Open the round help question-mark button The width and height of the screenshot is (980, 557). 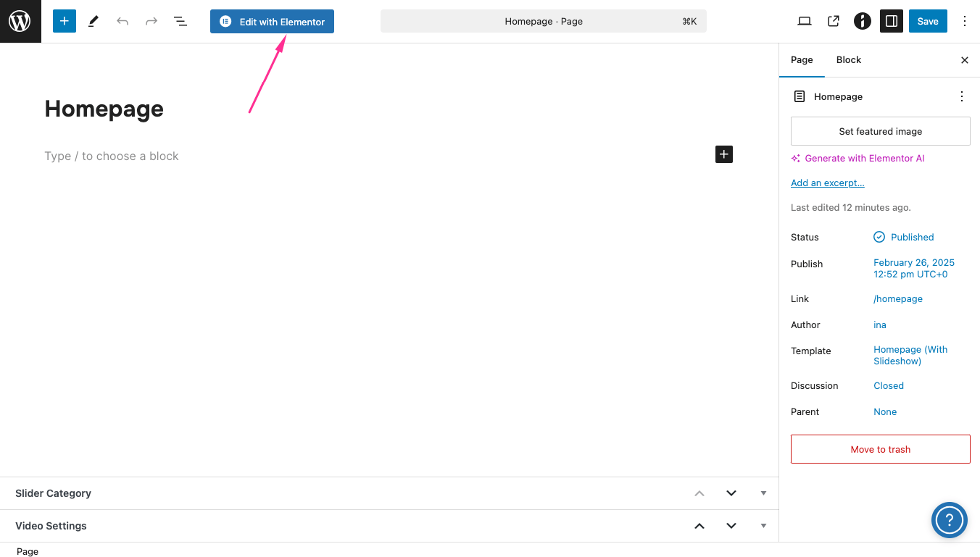[x=949, y=520]
